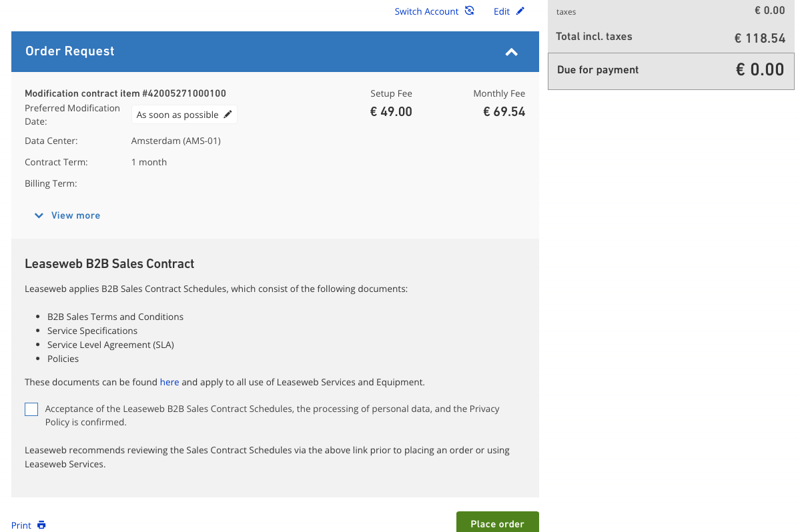The height and width of the screenshot is (532, 798).
Task: Click the View more text label
Action: coord(75,215)
